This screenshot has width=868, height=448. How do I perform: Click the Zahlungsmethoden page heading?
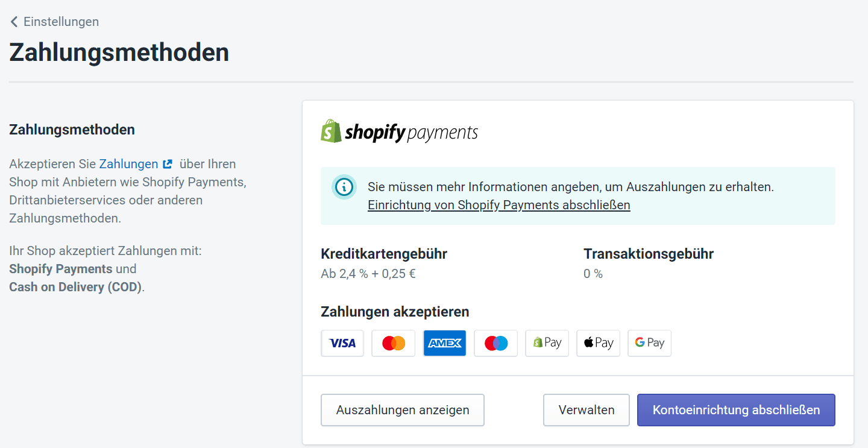point(119,52)
